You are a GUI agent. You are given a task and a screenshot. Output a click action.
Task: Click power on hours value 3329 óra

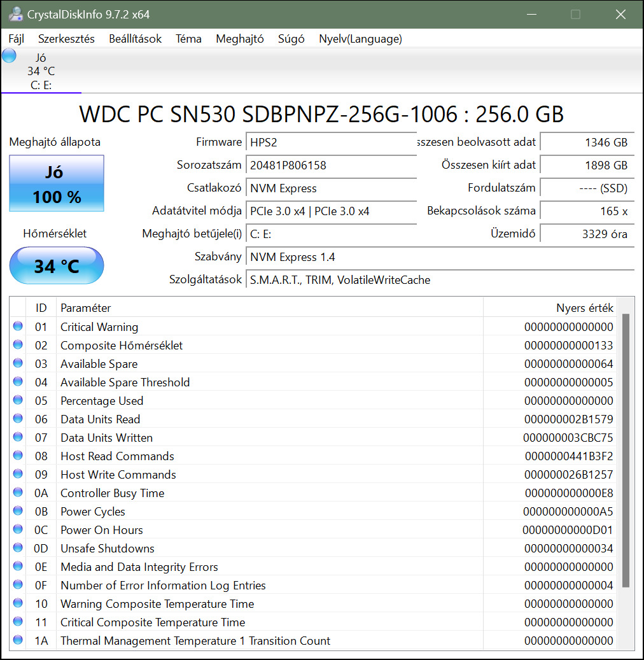click(587, 234)
